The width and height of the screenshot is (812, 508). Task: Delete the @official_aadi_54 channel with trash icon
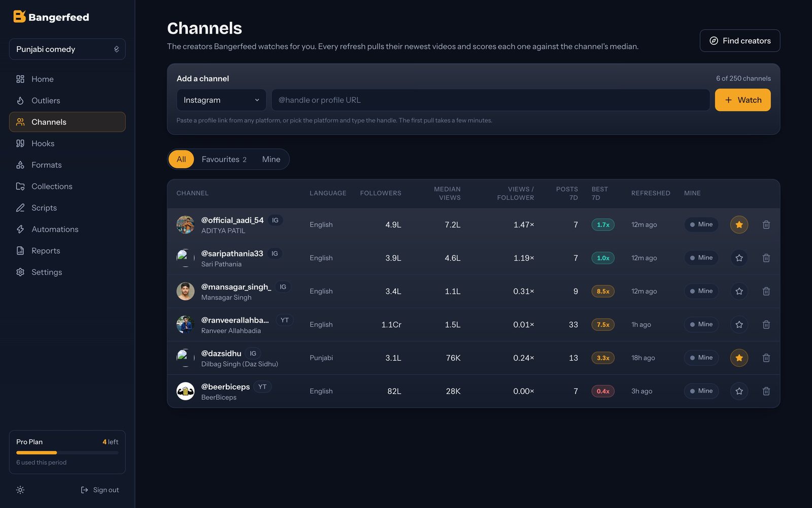[766, 225]
